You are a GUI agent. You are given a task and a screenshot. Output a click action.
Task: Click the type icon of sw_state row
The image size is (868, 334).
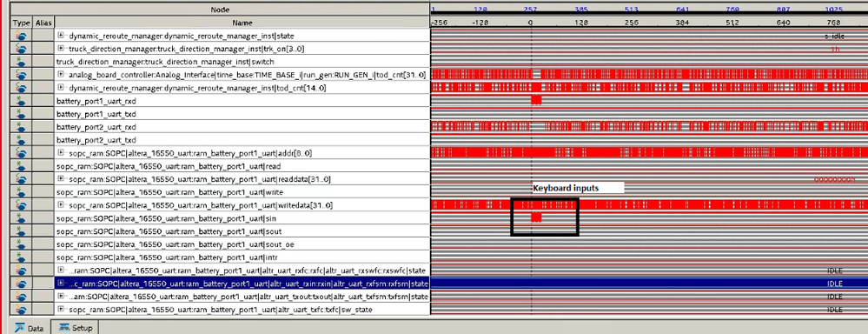point(22,309)
